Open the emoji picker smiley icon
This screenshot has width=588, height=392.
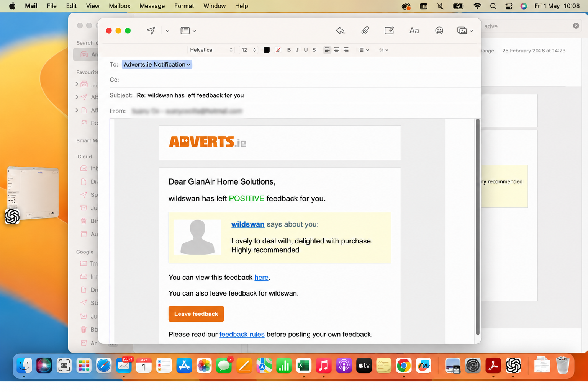439,31
